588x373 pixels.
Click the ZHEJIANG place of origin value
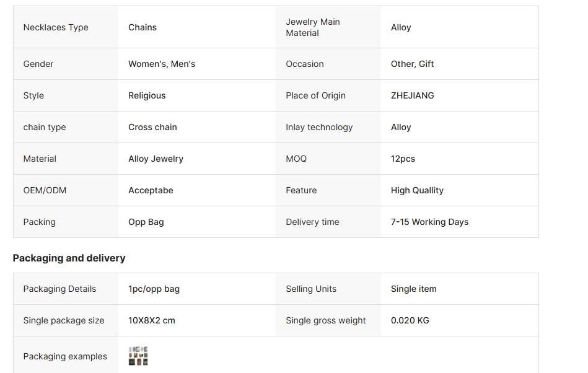412,95
